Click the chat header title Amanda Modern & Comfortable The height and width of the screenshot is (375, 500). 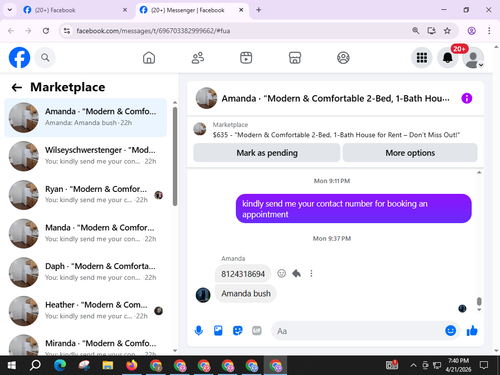(x=335, y=98)
